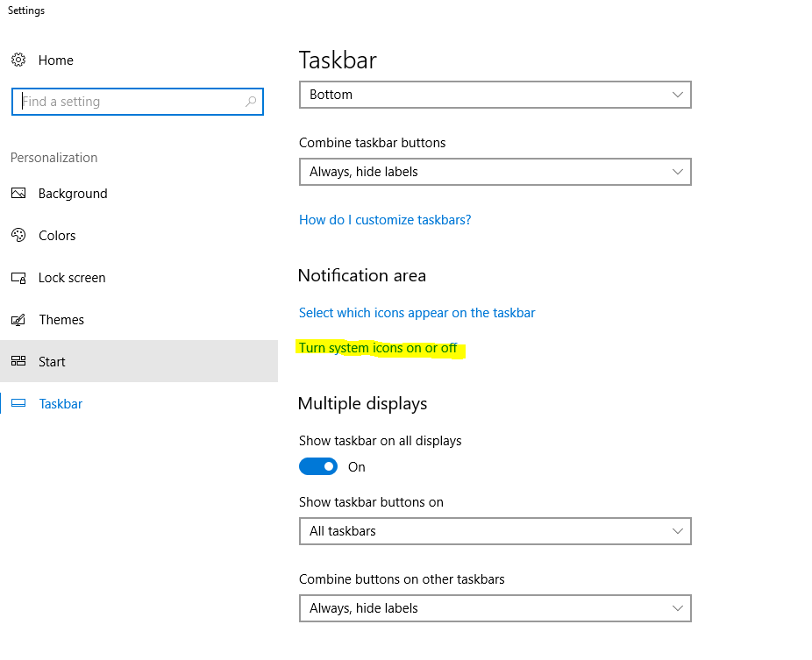Click the Home gear icon in the sidebar
This screenshot has width=812, height=660.
click(x=19, y=60)
